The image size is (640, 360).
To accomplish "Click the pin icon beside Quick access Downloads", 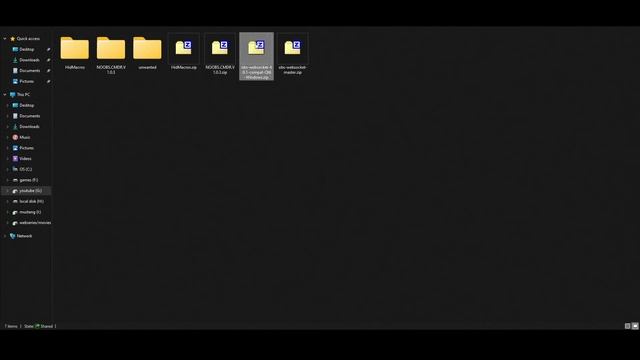I will pos(49,60).
